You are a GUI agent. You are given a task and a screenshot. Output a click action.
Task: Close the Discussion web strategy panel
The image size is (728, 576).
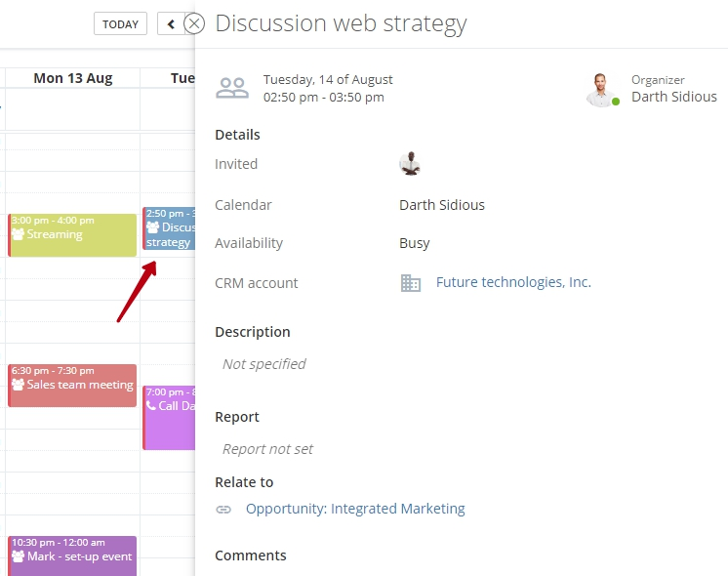coord(194,23)
